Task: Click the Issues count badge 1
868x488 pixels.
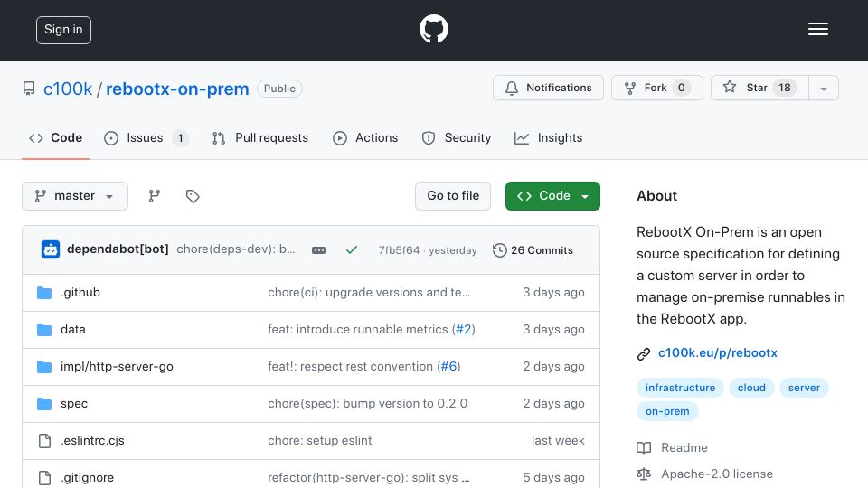Action: (180, 137)
